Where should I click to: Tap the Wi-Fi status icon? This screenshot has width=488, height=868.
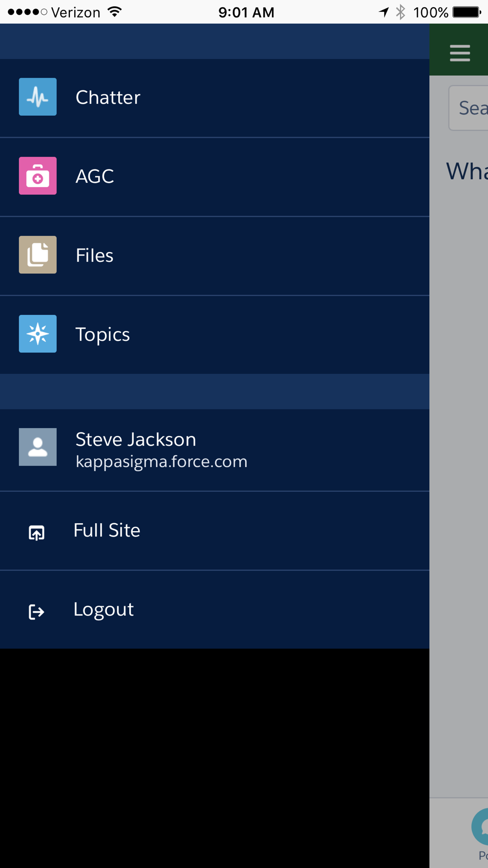tap(115, 12)
